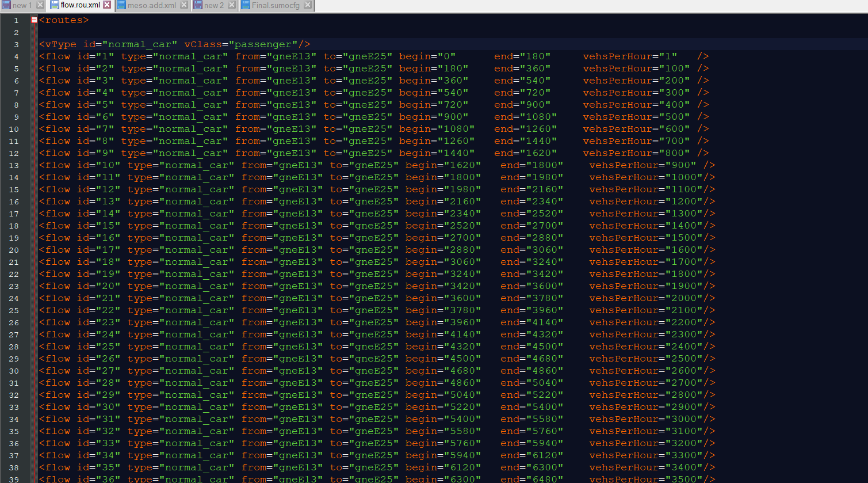
Task: Click the save-status icon on flow.rou.xml tab
Action: coord(54,5)
